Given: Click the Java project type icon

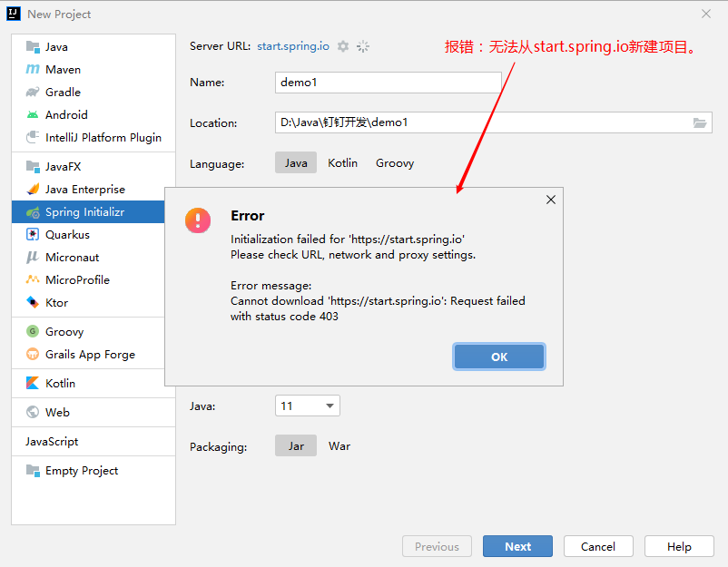Looking at the screenshot, I should coord(33,47).
